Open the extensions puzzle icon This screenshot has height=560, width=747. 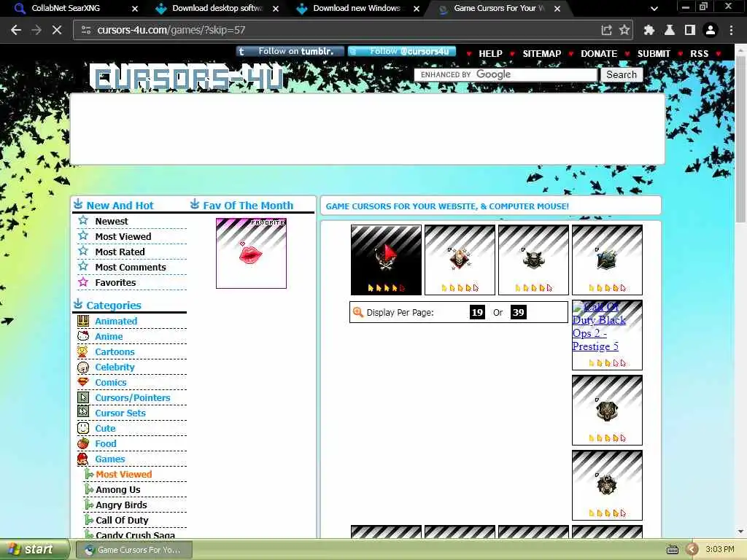[x=649, y=30]
